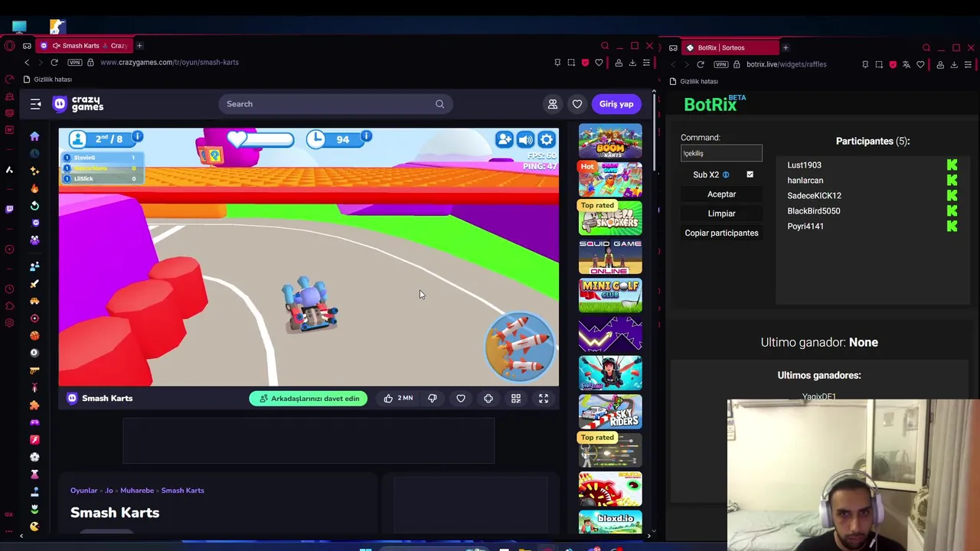Select participant hanlarcan
Screen dimensions: 980x551
pos(805,181)
